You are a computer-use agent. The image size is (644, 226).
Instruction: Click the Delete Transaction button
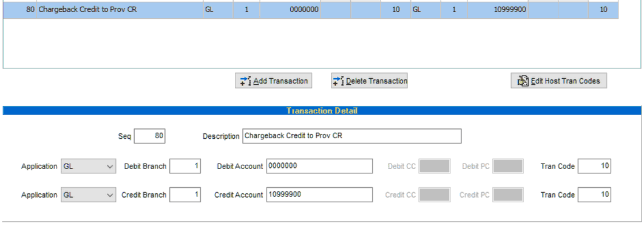tap(369, 81)
